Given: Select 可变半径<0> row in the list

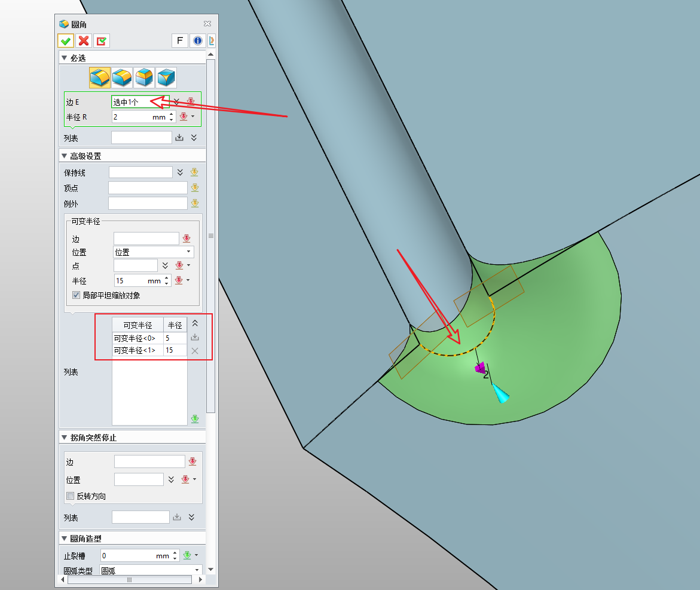Looking at the screenshot, I should tap(137, 338).
